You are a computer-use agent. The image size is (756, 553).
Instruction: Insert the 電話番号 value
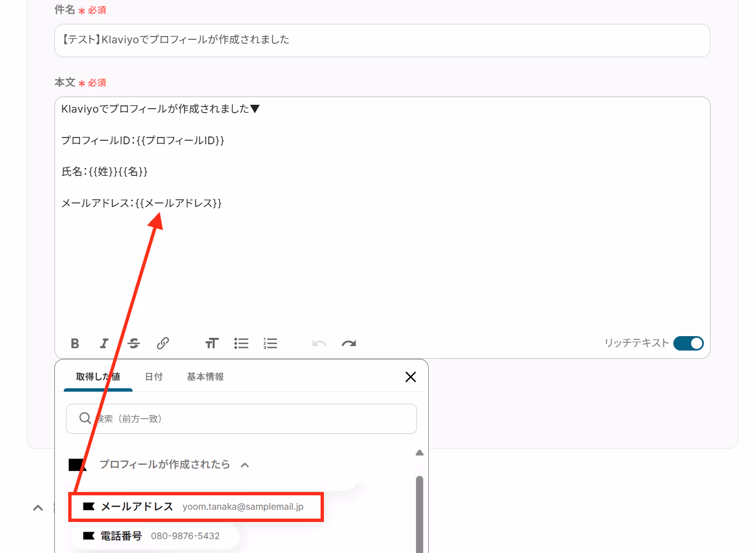click(155, 536)
